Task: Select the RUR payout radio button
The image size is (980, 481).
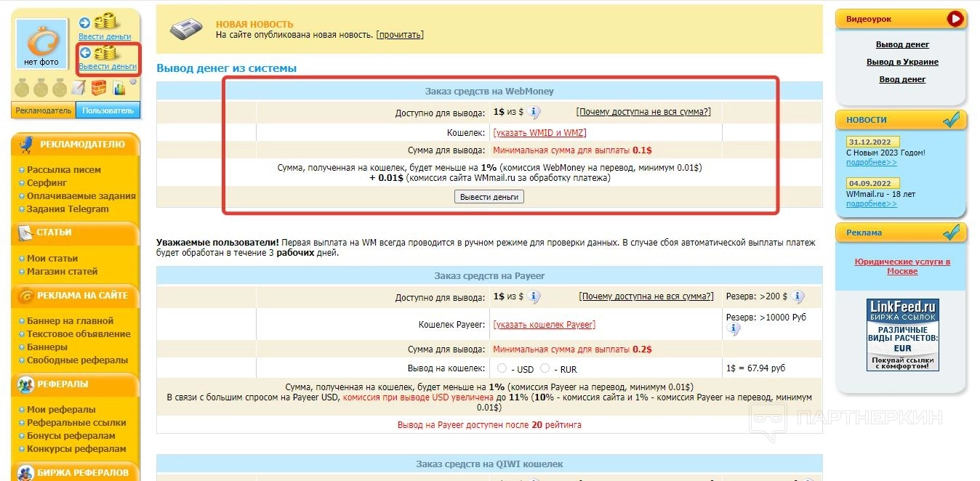Action: coord(545,368)
